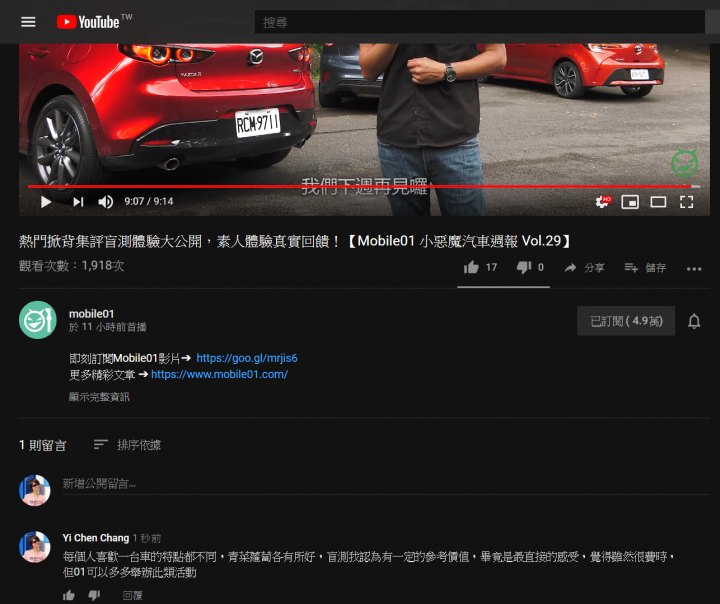Dislike Yi Chen Chang's comment
The image size is (720, 604).
[94, 596]
